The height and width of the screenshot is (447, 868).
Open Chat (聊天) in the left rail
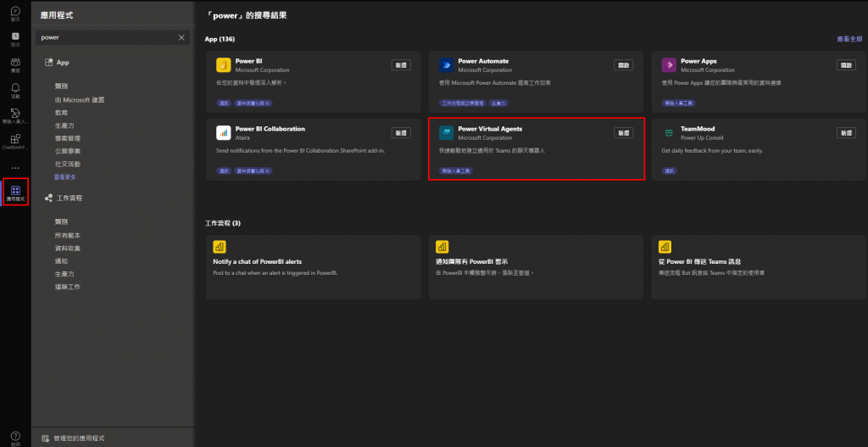click(15, 14)
